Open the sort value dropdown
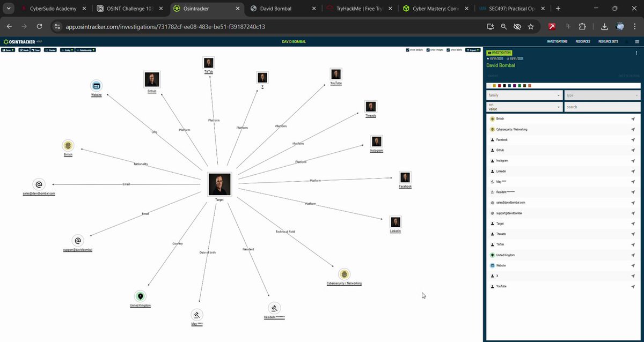The width and height of the screenshot is (644, 342). click(x=524, y=107)
